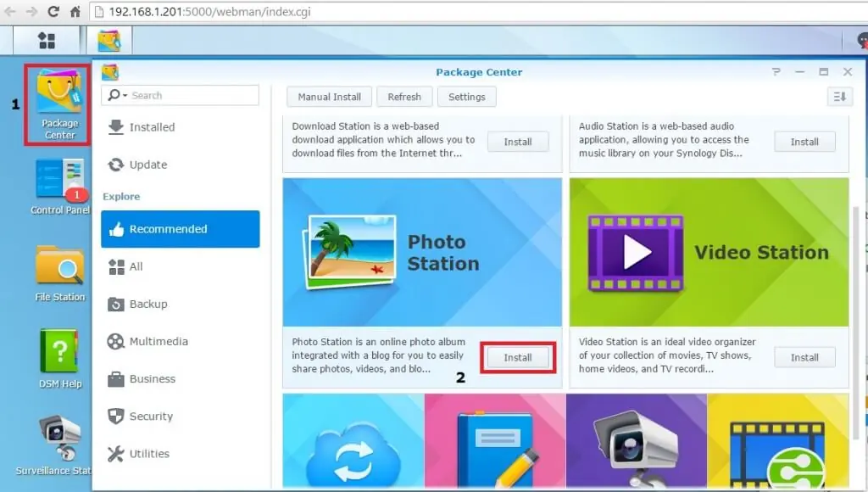This screenshot has width=868, height=492.
Task: Open the Control Panel desktop icon
Action: 59,181
